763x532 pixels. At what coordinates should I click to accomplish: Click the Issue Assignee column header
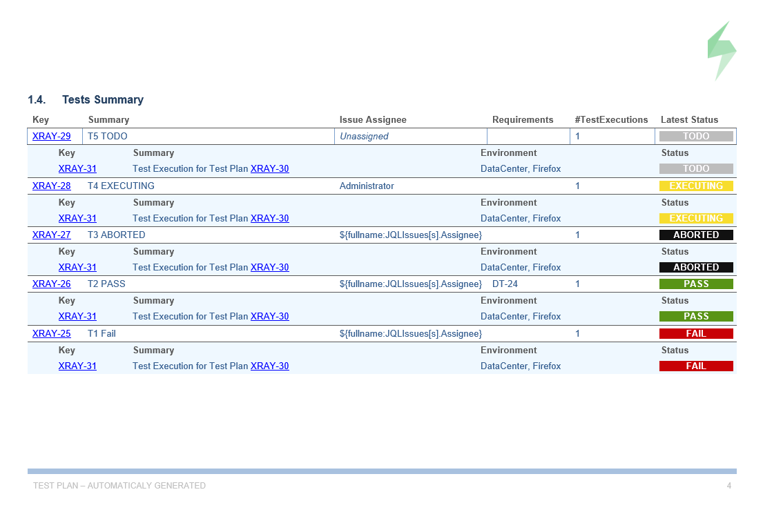coord(373,120)
